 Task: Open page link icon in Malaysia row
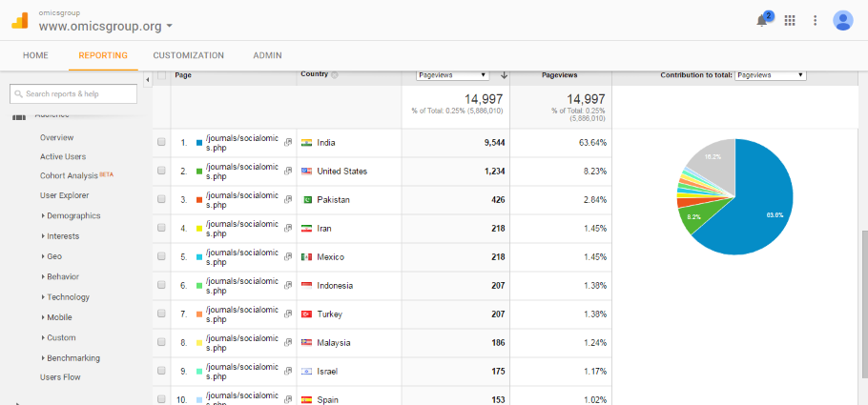click(x=288, y=342)
